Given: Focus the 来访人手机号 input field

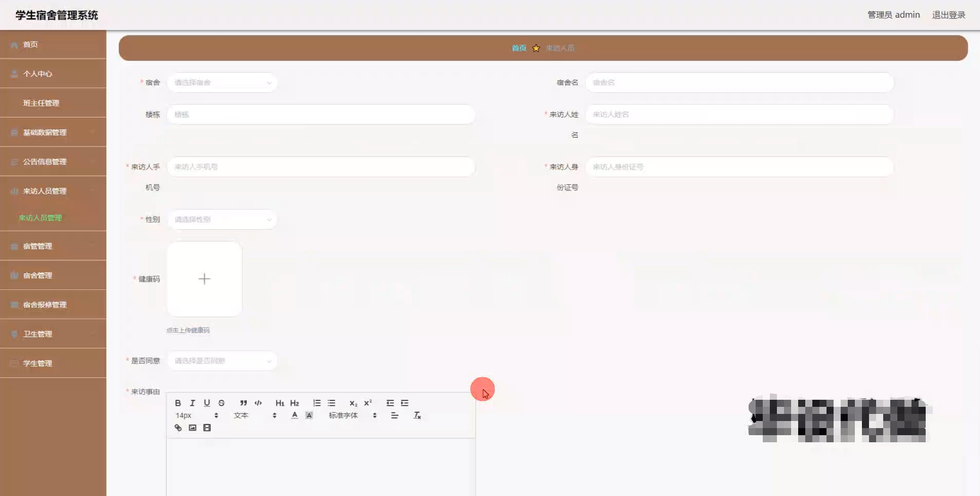Looking at the screenshot, I should pos(321,167).
